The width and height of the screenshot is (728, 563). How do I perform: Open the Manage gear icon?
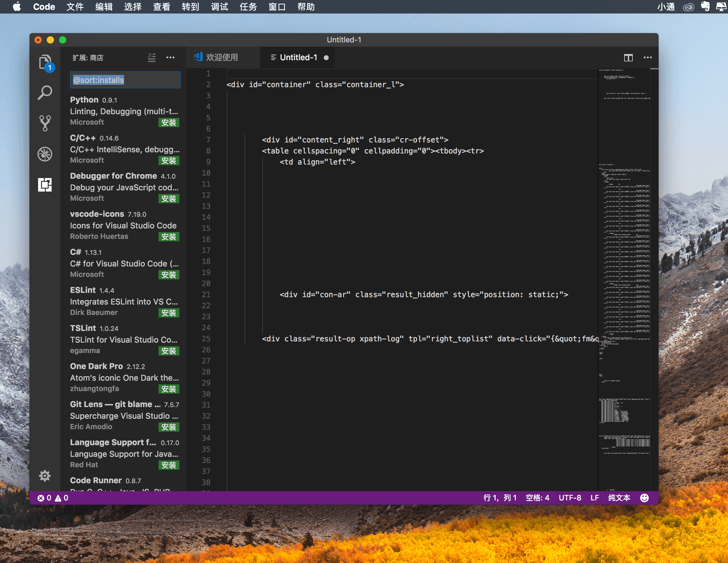(45, 476)
